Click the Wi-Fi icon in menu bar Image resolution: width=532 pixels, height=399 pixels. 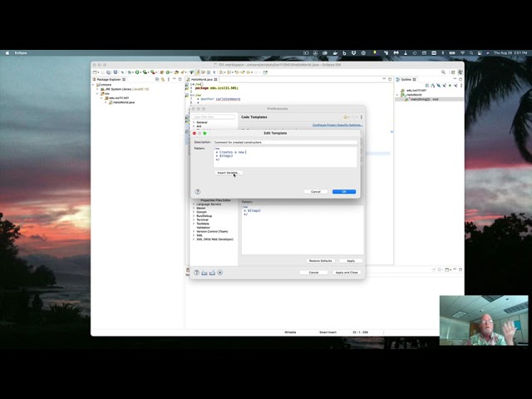pyautogui.click(x=462, y=53)
